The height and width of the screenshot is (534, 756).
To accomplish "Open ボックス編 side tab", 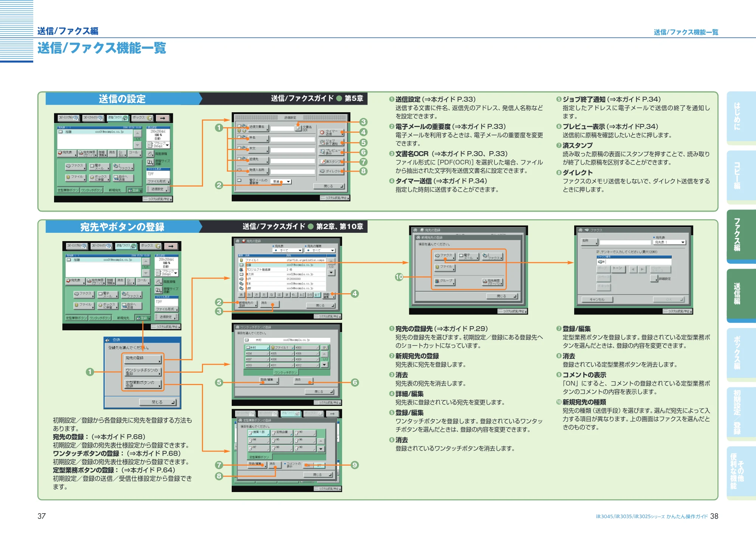I will point(741,354).
